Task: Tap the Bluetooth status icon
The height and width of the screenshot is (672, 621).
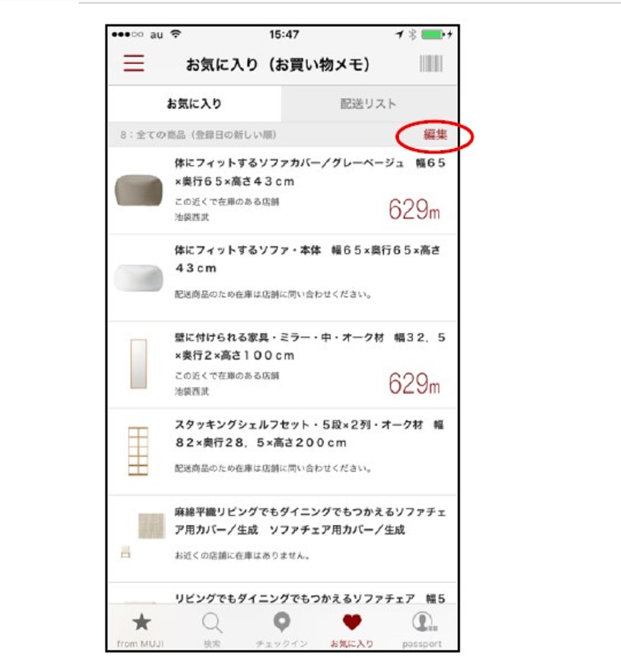Action: click(412, 35)
